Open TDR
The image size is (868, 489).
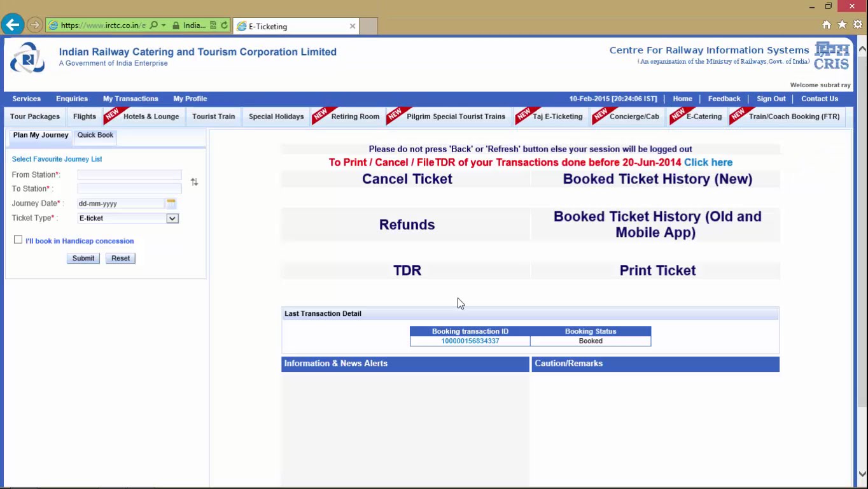(407, 271)
